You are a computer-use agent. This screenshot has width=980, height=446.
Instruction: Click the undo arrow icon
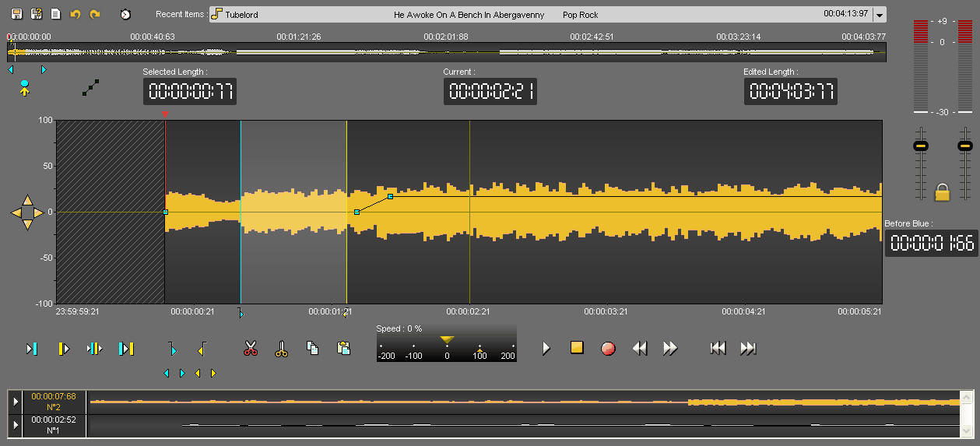pyautogui.click(x=76, y=14)
